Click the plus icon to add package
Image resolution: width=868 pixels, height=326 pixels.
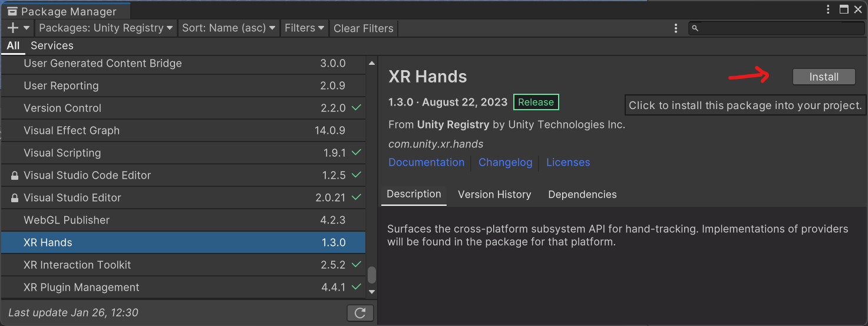13,28
